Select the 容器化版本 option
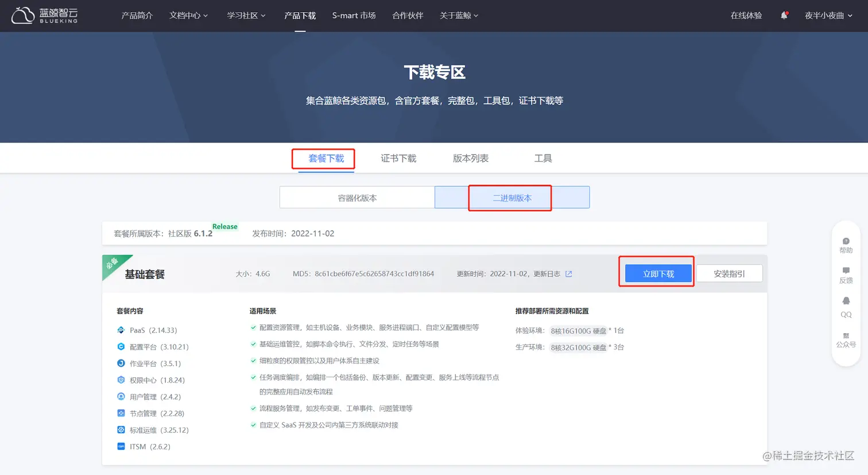Image resolution: width=868 pixels, height=475 pixels. [357, 198]
